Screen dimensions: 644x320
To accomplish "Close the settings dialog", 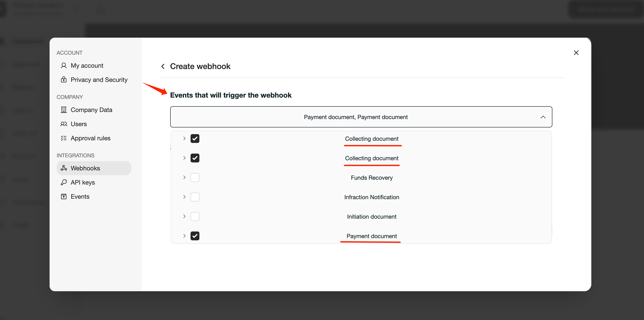I will 576,53.
